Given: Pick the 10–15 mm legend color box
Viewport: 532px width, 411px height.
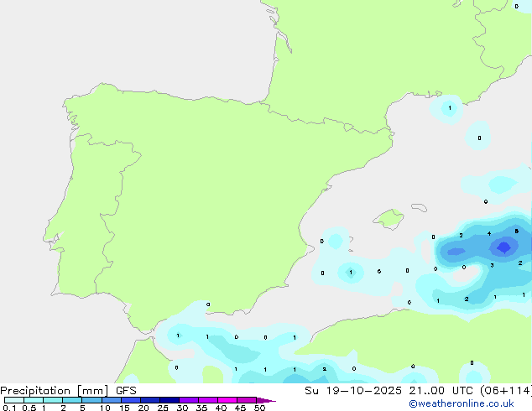Looking at the screenshot, I should click(112, 400).
